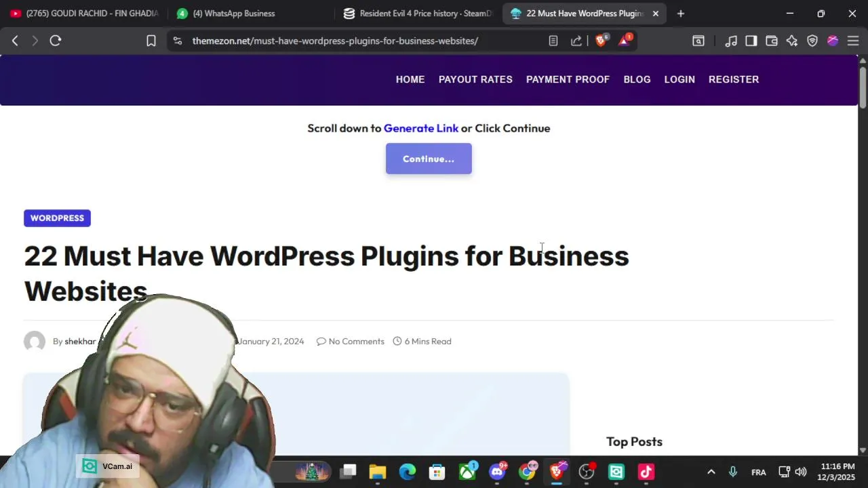Open the media playlist music note icon

point(731,41)
